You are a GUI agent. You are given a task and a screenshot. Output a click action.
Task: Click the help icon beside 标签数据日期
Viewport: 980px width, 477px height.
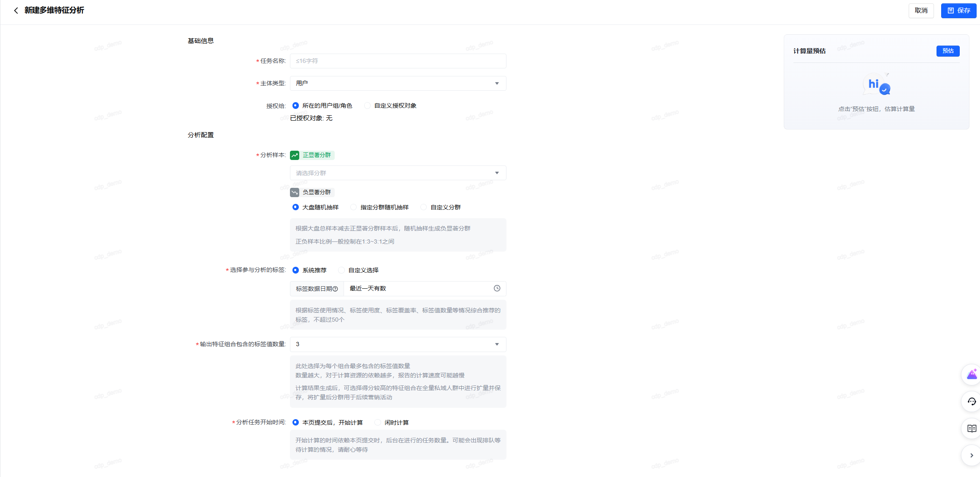point(335,289)
